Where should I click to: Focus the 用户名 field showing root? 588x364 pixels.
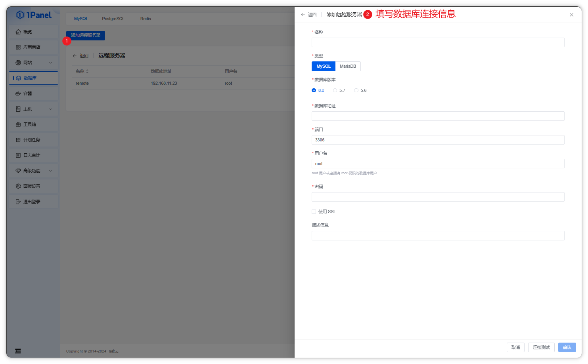pyautogui.click(x=438, y=164)
